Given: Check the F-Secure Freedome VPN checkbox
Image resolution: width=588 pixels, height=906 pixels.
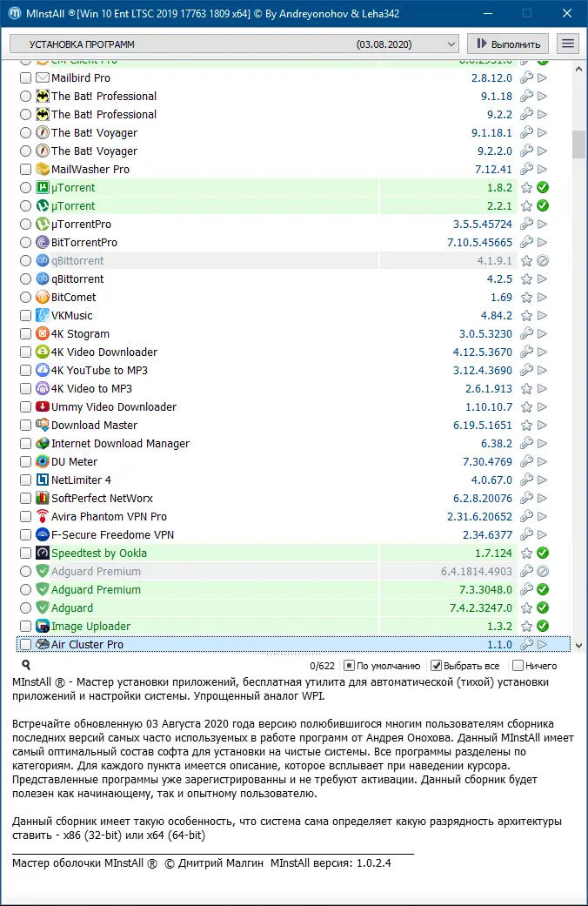Looking at the screenshot, I should point(25,535).
